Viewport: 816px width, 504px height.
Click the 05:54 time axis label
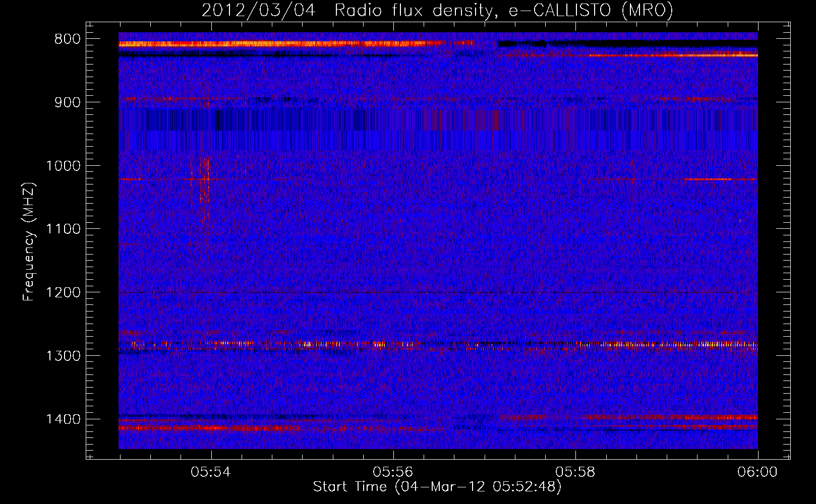[211, 472]
